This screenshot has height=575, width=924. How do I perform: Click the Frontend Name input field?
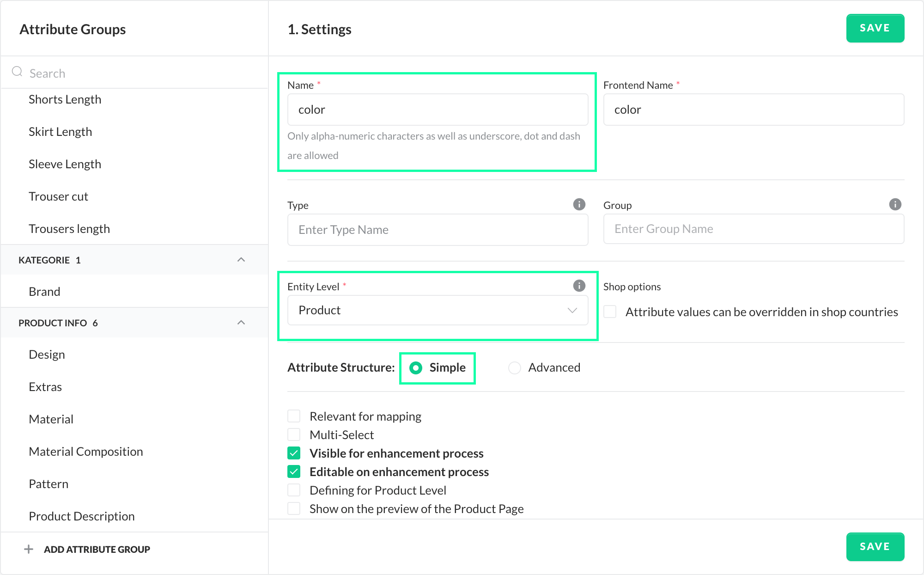753,110
